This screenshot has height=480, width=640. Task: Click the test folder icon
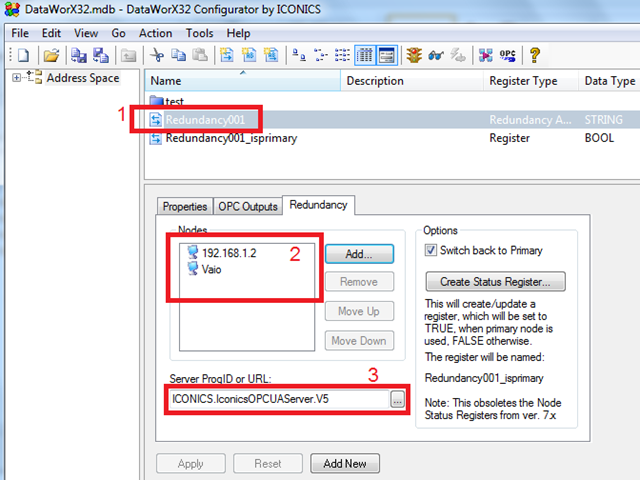[156, 100]
